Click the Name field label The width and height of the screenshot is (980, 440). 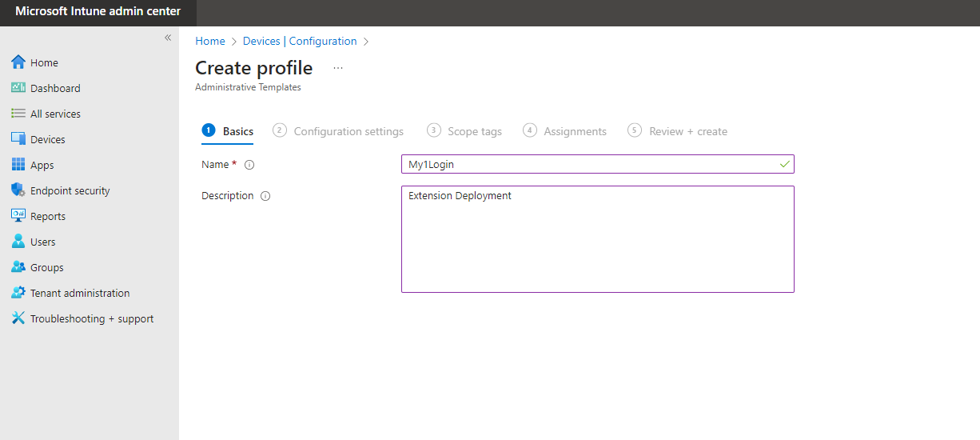point(215,164)
